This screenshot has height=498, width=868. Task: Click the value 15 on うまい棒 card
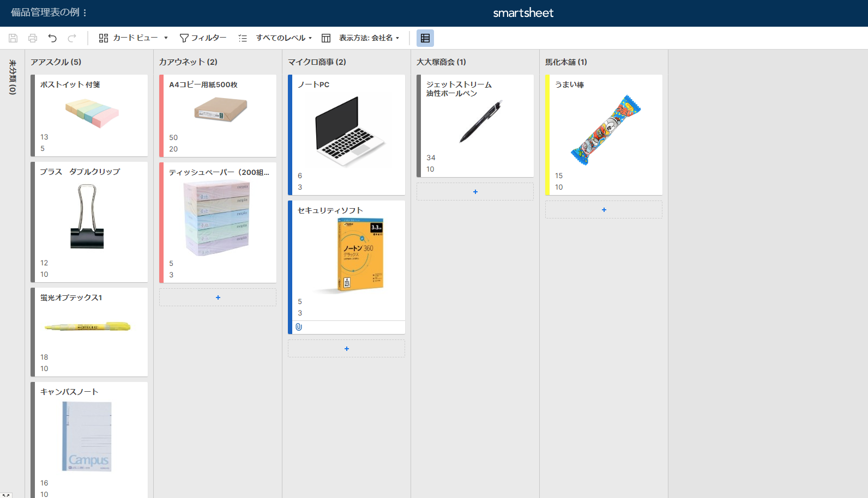559,175
